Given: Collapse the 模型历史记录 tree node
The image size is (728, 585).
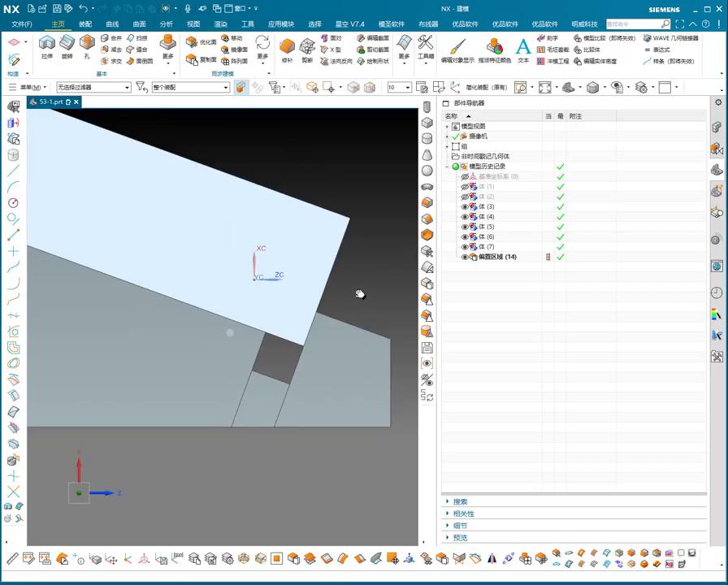Looking at the screenshot, I should point(447,167).
